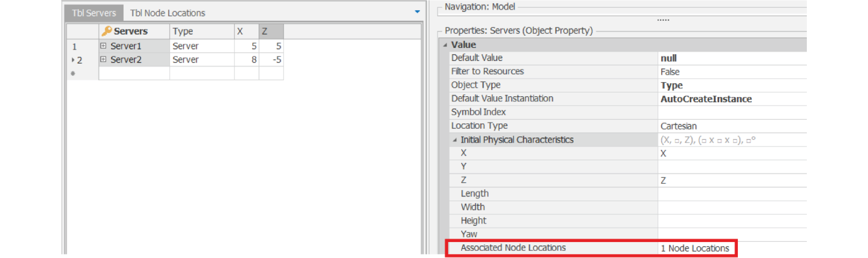Click the new row asterisk marker
Viewport: 868px width, 258px height.
click(x=73, y=74)
